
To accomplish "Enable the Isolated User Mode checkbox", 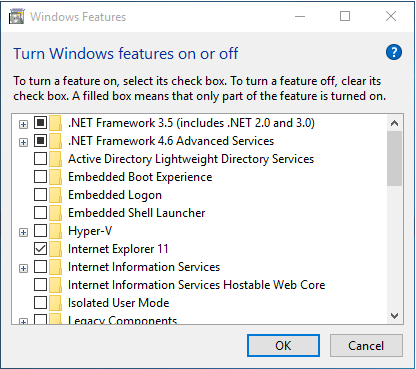I will coord(40,302).
